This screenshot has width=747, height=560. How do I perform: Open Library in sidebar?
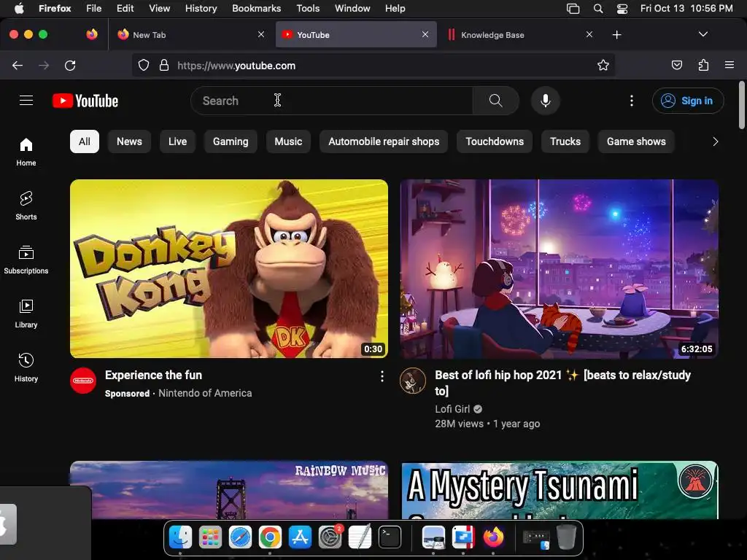click(x=26, y=314)
